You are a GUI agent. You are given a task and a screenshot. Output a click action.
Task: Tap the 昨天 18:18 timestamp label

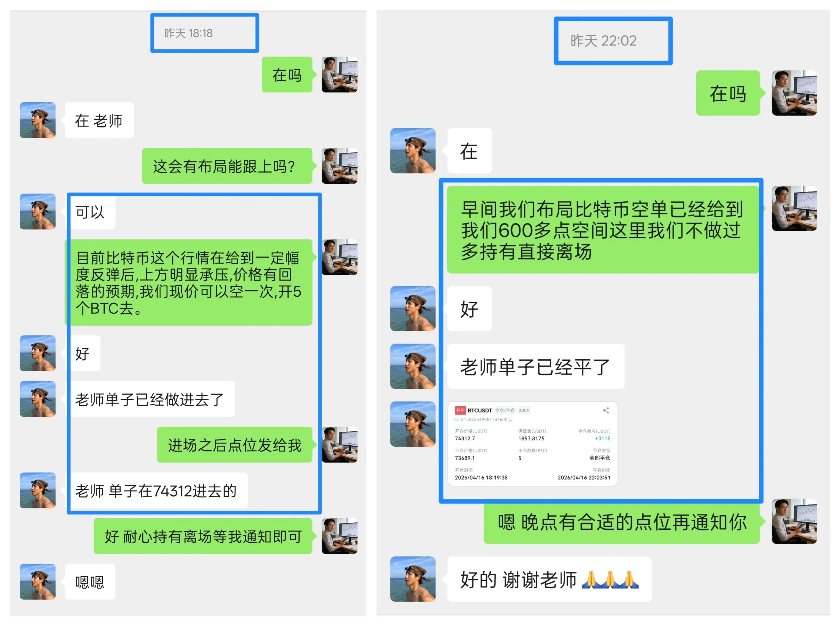[x=188, y=33]
